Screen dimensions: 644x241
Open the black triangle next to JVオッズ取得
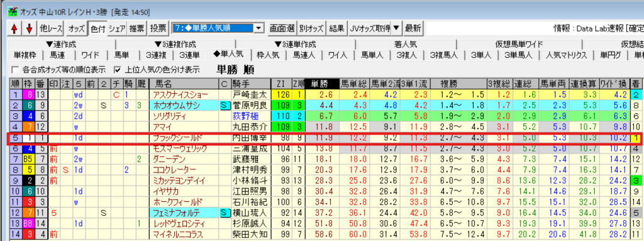[396, 28]
